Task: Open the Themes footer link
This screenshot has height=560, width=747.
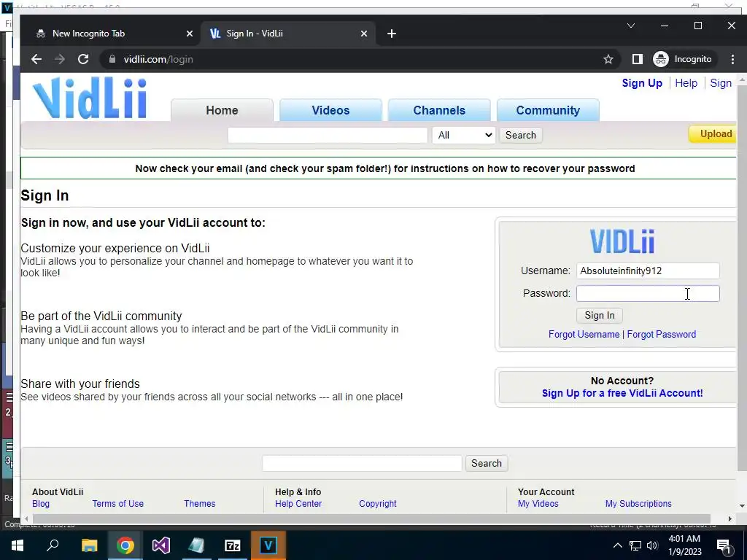Action: tap(200, 504)
